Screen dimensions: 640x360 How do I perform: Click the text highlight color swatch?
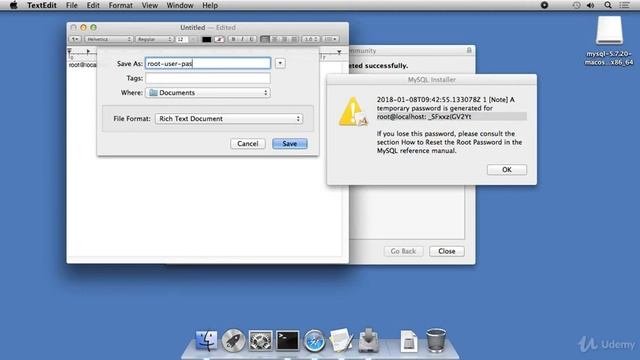pos(220,39)
